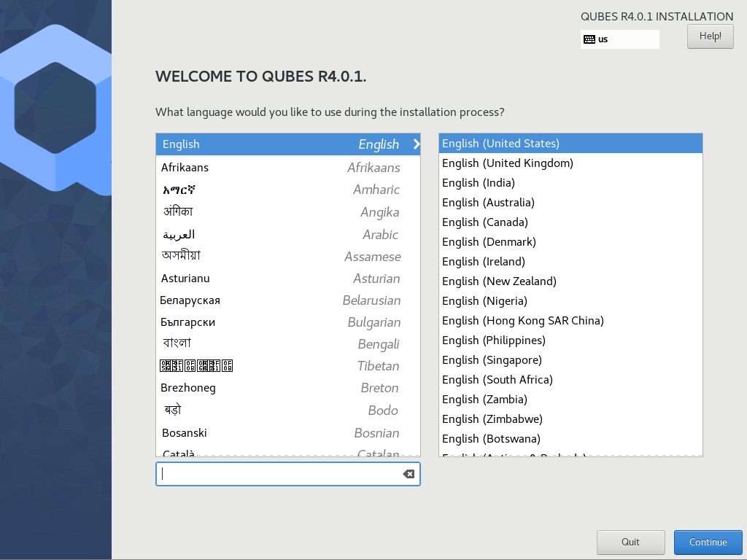Quit the installer

630,542
